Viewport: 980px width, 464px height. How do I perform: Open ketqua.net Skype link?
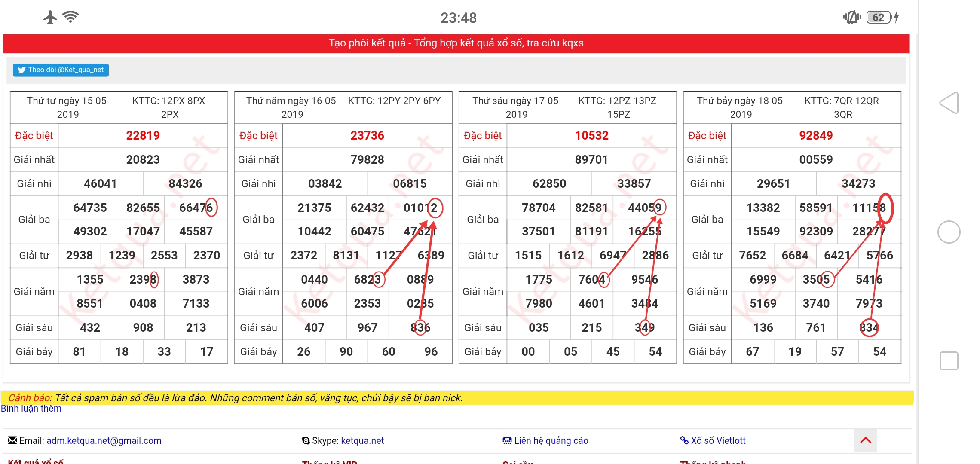362,440
